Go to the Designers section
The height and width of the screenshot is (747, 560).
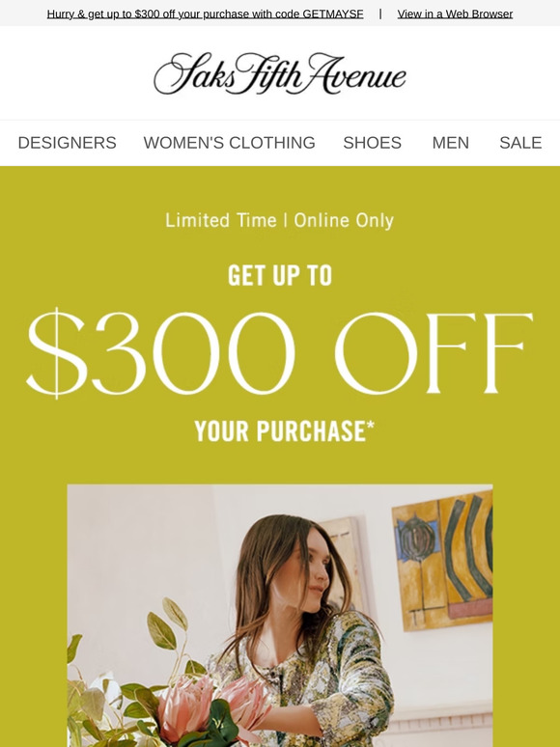pyautogui.click(x=68, y=143)
